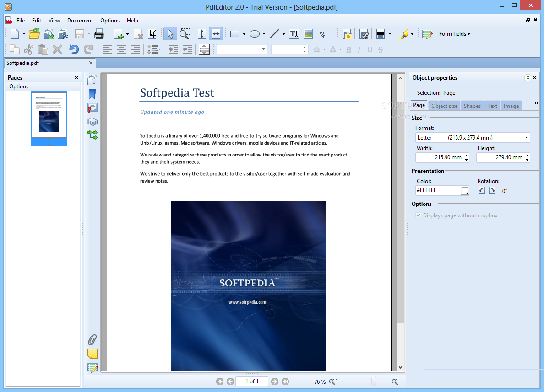Click the Undo arrow
This screenshot has height=392, width=544.
click(74, 49)
